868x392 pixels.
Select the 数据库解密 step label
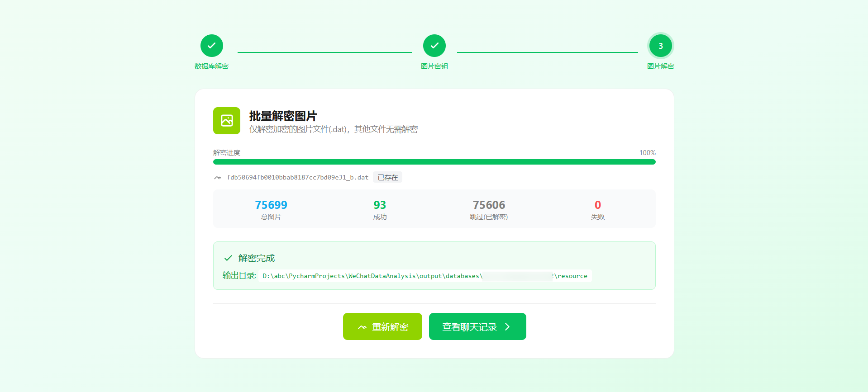(x=211, y=66)
